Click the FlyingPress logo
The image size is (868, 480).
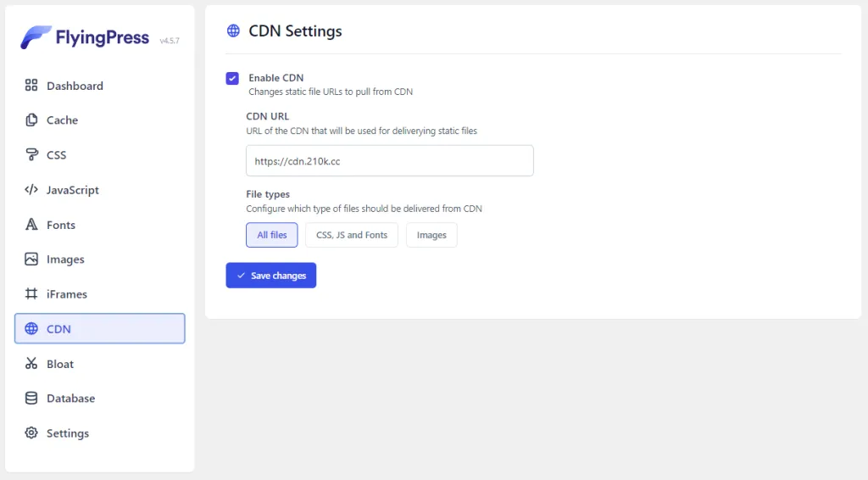pos(85,37)
